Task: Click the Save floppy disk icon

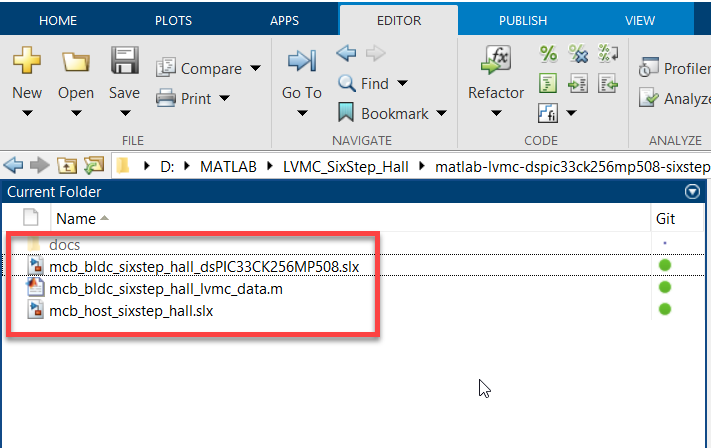Action: (125, 60)
